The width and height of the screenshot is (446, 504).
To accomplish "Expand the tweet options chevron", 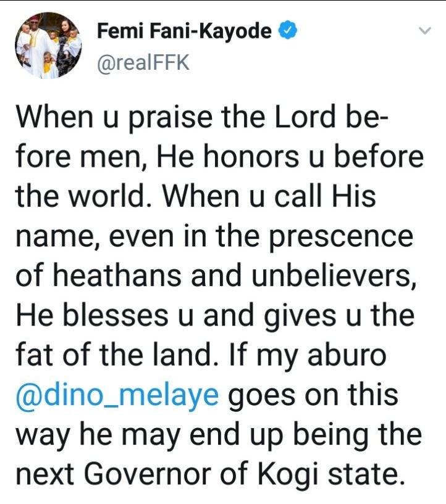I will click(424, 31).
